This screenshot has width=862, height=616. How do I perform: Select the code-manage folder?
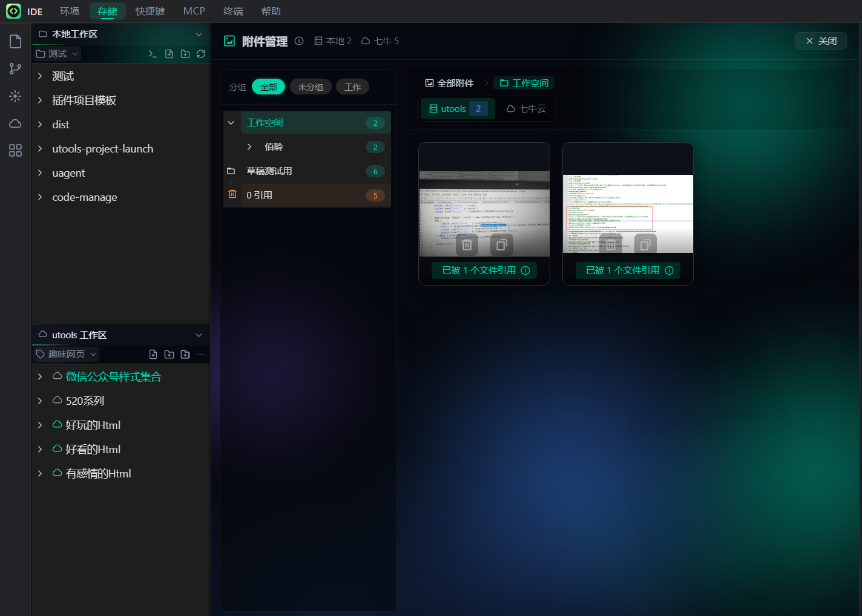tap(120, 197)
